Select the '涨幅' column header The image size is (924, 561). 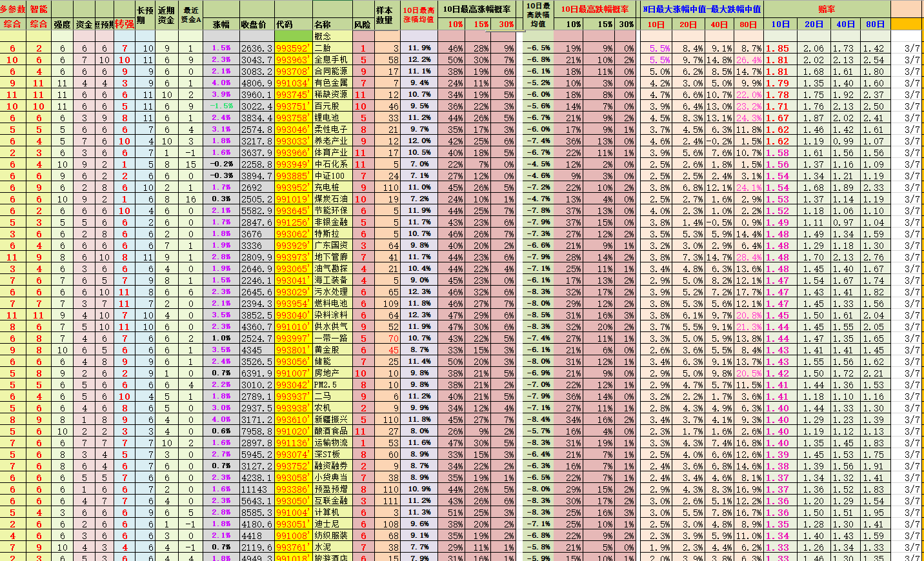coord(221,25)
